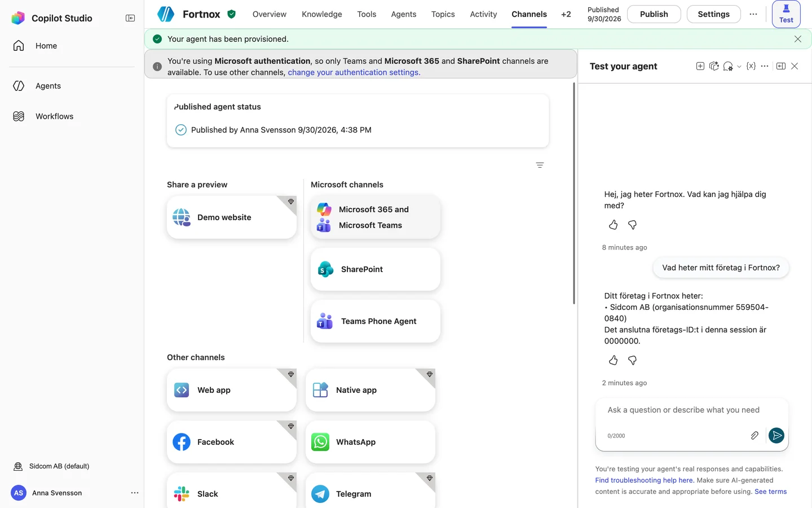Dismiss the provisioned agent notification
Viewport: 812px width, 508px height.
(x=798, y=39)
